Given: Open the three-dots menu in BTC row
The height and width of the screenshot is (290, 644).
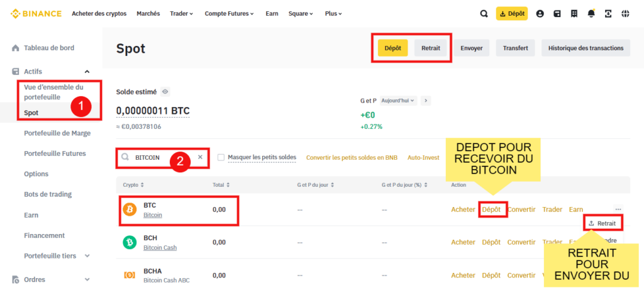Looking at the screenshot, I should (x=618, y=209).
